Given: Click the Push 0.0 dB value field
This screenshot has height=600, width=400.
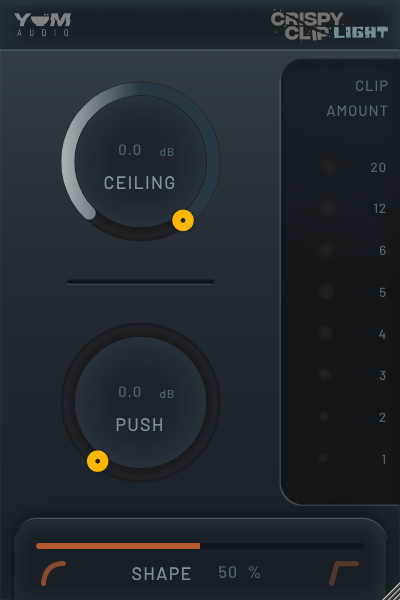Looking at the screenshot, I should coord(146,392).
